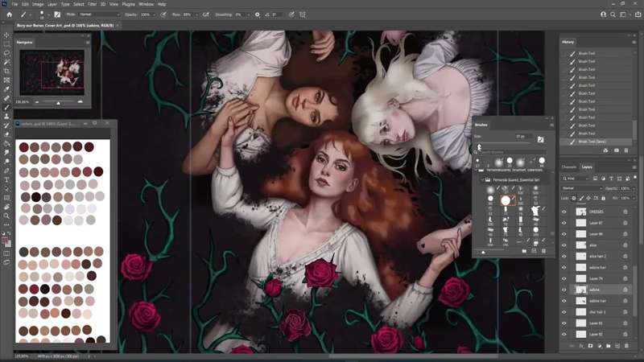Toggle pressure for opacity button

tap(163, 14)
